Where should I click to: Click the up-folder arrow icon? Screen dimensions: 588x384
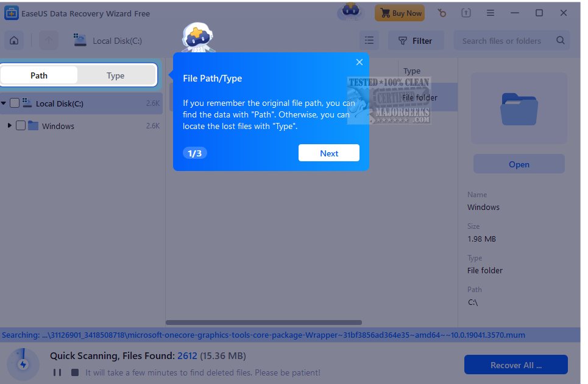click(x=49, y=40)
